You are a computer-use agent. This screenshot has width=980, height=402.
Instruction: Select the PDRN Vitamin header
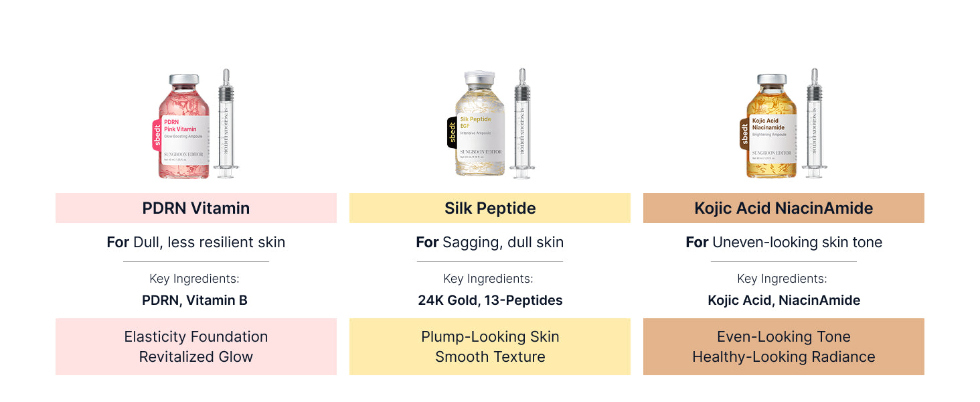click(x=196, y=208)
